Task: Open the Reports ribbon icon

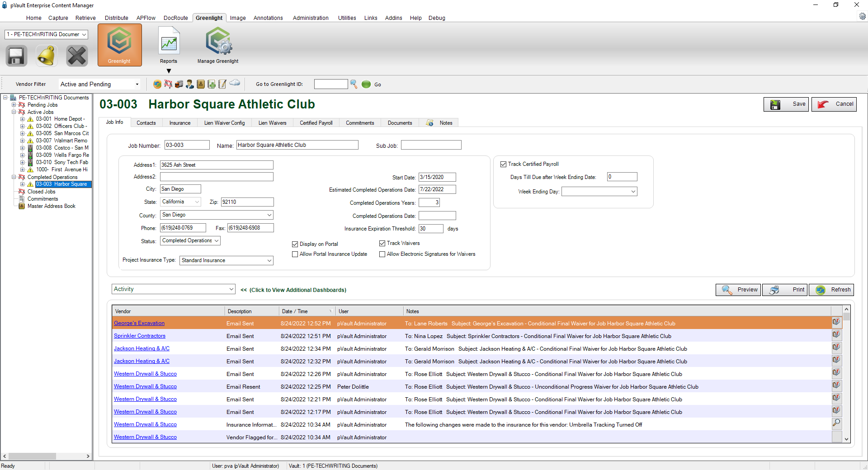Action: coord(169,45)
